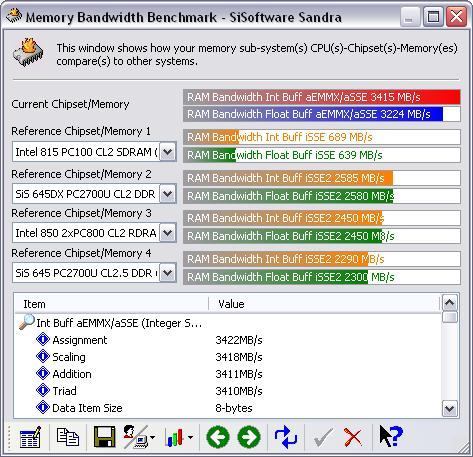Select the Scaling row label
Screen dimensions: 473x457
point(69,357)
